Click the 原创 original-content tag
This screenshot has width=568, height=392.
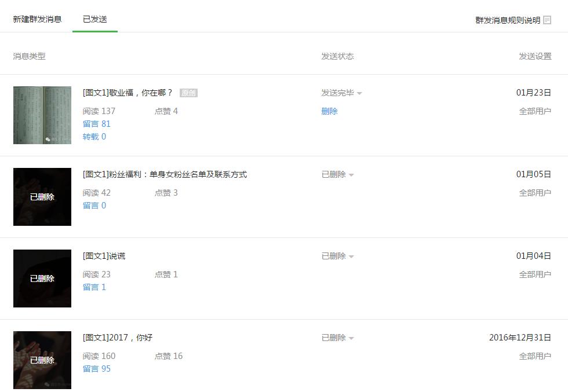(x=189, y=93)
